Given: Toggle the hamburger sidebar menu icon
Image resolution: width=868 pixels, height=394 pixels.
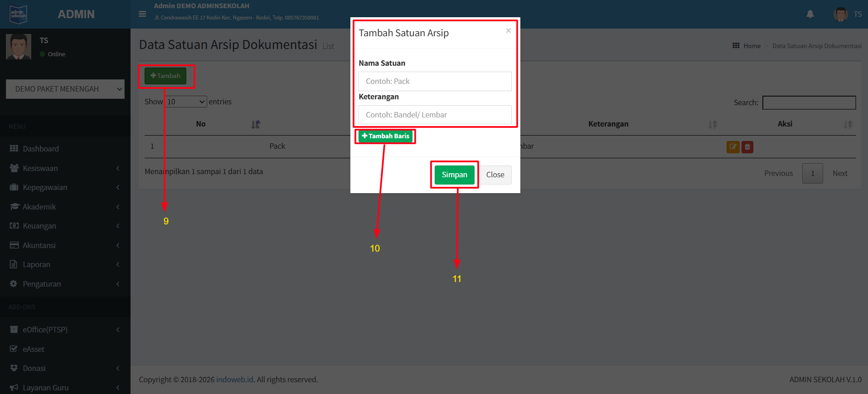Looking at the screenshot, I should pyautogui.click(x=142, y=14).
